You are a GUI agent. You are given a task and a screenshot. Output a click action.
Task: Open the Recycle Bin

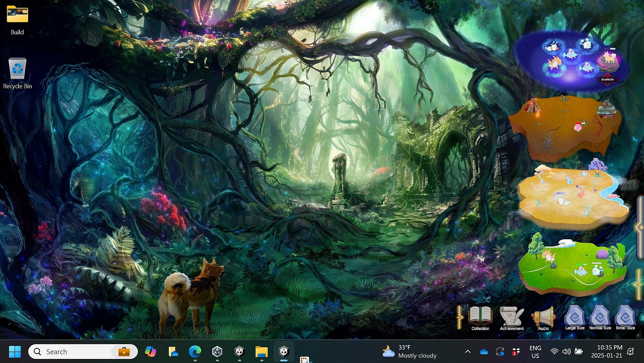(x=17, y=69)
